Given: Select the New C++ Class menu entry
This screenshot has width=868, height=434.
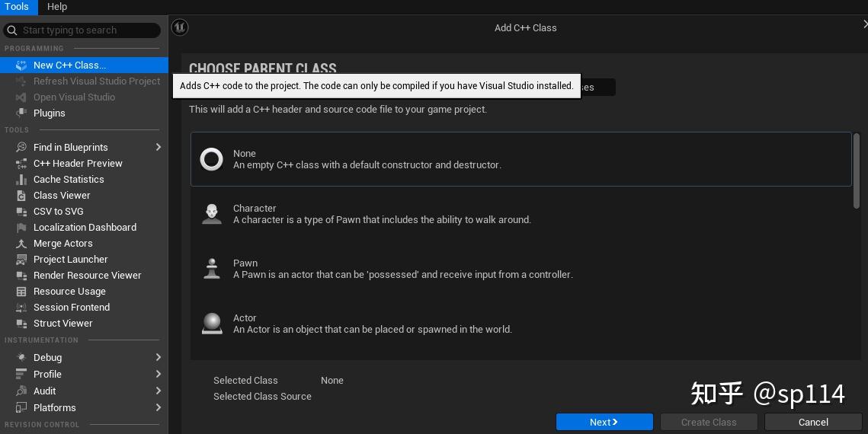Looking at the screenshot, I should tap(69, 65).
